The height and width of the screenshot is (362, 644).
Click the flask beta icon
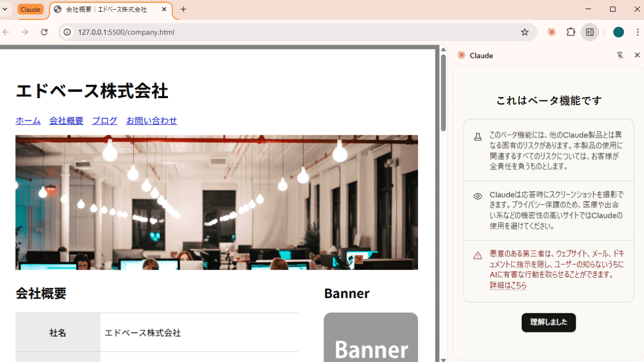point(478,137)
